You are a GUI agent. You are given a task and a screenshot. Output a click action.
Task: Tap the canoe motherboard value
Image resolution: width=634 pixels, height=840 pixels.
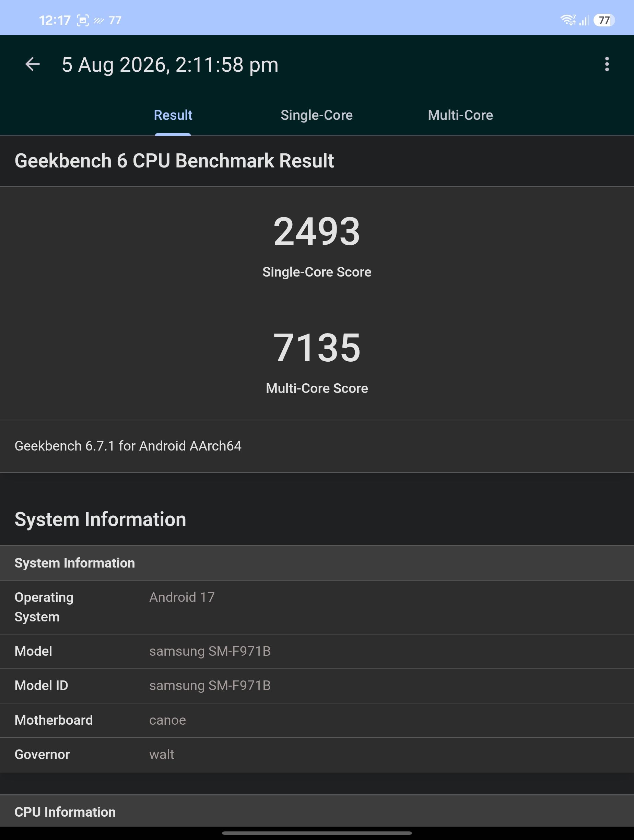[167, 720]
